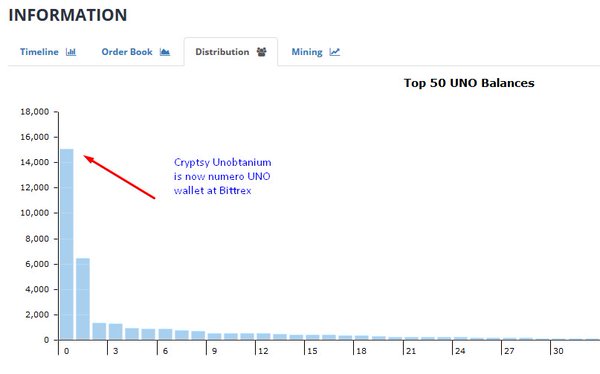The width and height of the screenshot is (600, 374).
Task: Click the 18,000 y-axis label
Action: [35, 112]
